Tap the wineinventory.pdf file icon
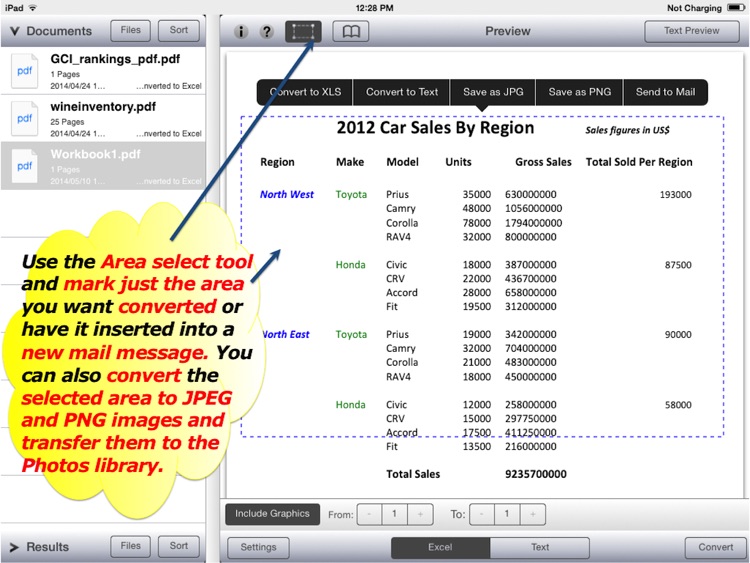The width and height of the screenshot is (750, 563). [x=24, y=119]
